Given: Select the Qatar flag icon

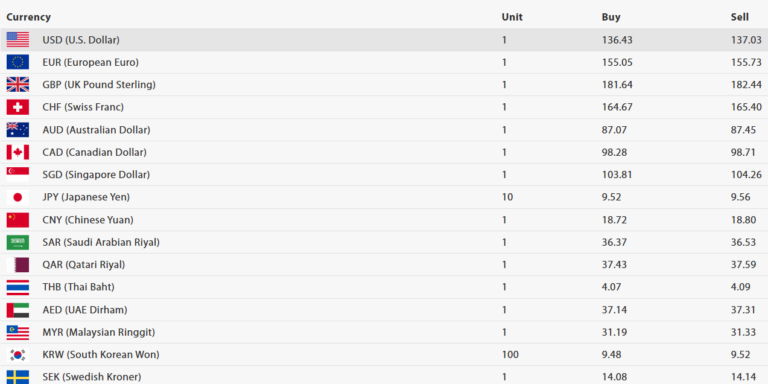Looking at the screenshot, I should click(18, 265).
